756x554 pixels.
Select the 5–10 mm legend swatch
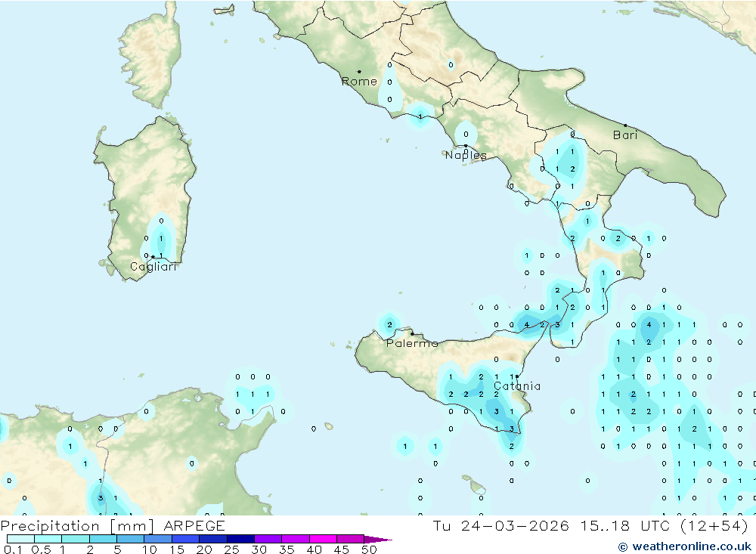coord(130,539)
